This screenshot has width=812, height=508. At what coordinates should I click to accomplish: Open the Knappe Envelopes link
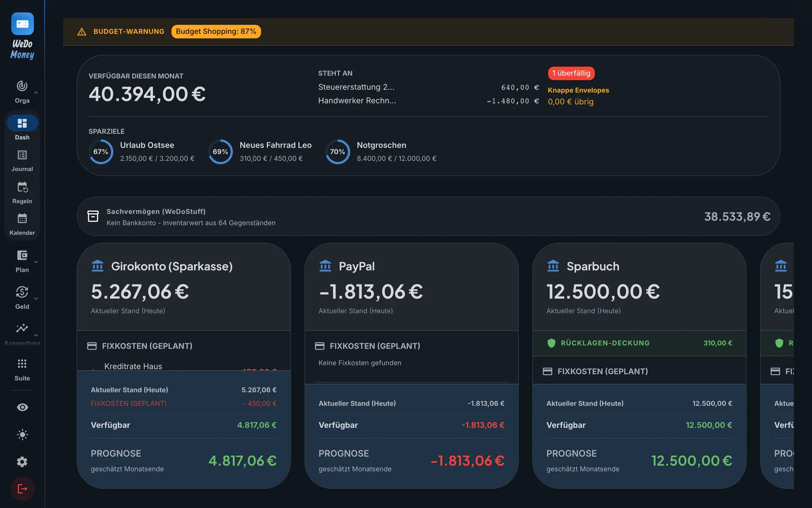578,90
